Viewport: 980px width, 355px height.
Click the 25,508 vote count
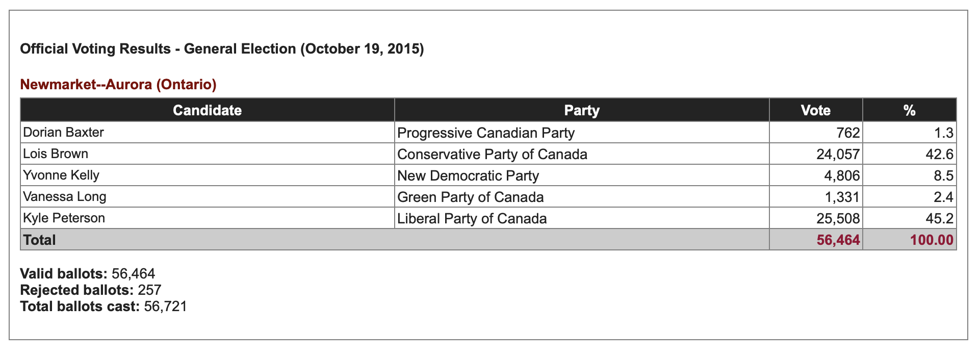(838, 219)
